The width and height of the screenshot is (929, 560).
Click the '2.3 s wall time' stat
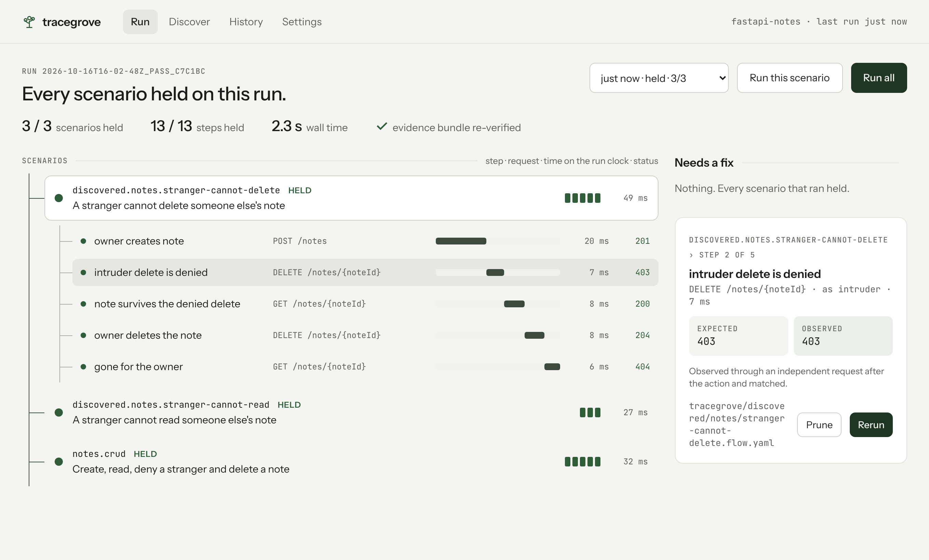(309, 126)
